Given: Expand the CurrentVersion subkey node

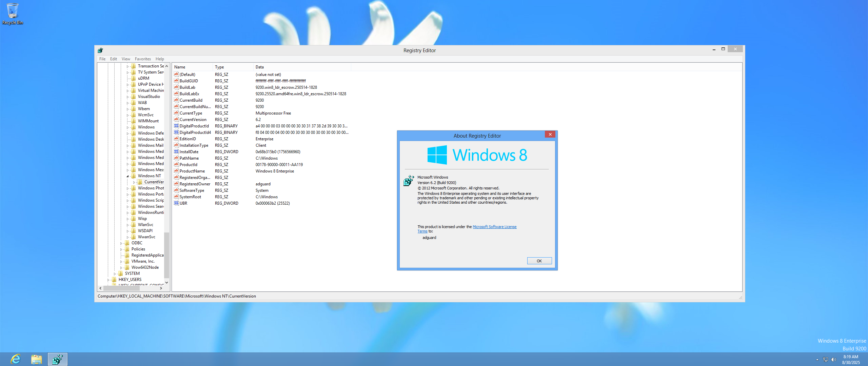Looking at the screenshot, I should [x=134, y=182].
